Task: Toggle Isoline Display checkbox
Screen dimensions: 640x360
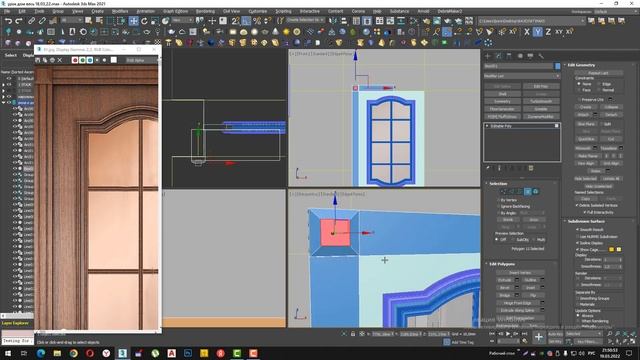Action: [578, 243]
